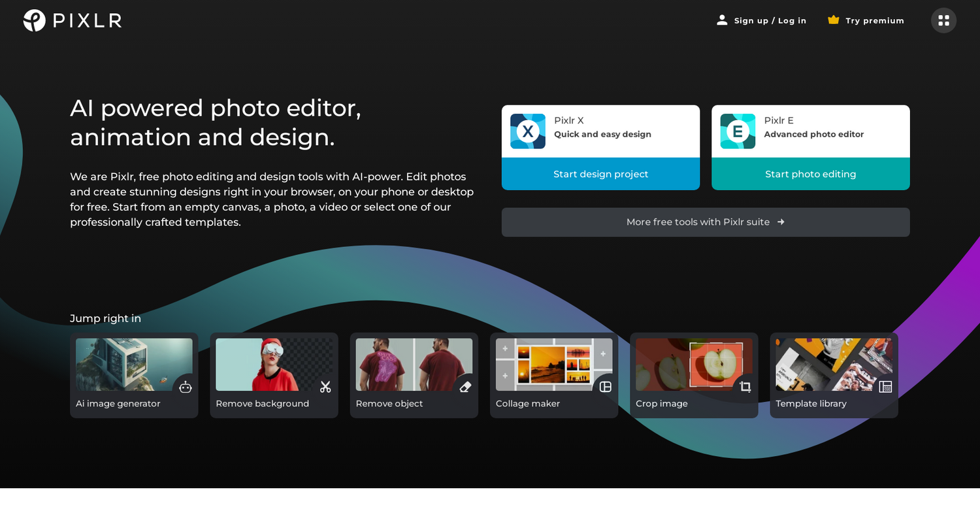Click the robot icon on Ai image generator
Image resolution: width=980 pixels, height=511 pixels.
(x=186, y=387)
